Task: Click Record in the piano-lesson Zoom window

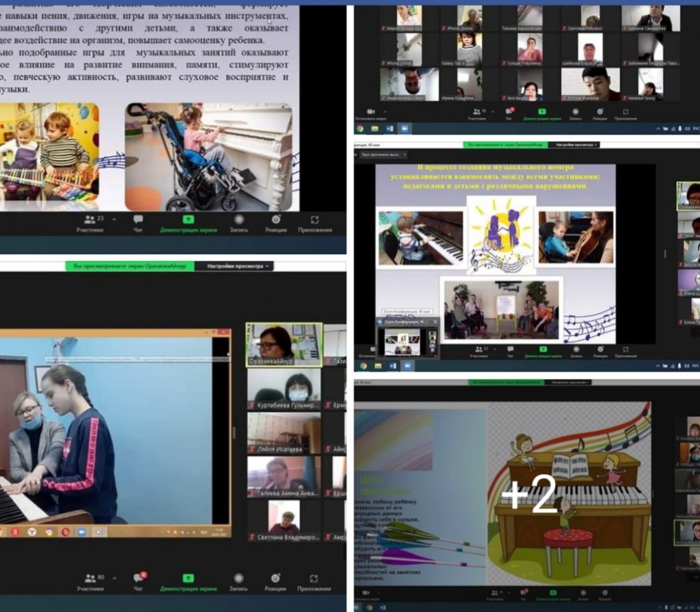Action: click(239, 582)
